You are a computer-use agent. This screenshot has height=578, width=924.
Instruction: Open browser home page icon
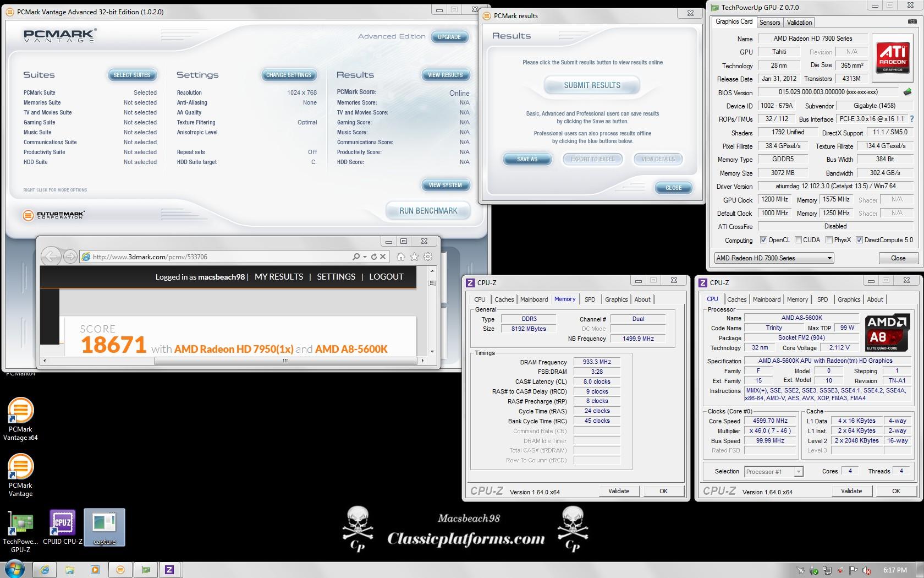point(401,257)
